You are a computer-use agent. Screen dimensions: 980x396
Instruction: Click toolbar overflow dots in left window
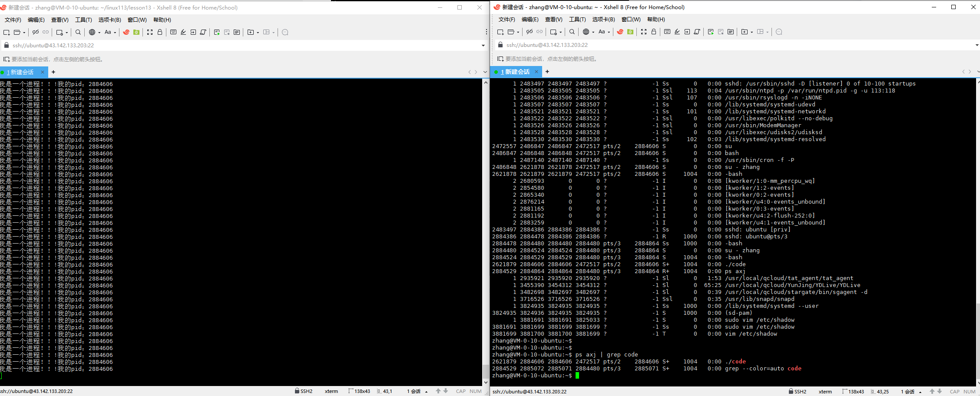486,32
